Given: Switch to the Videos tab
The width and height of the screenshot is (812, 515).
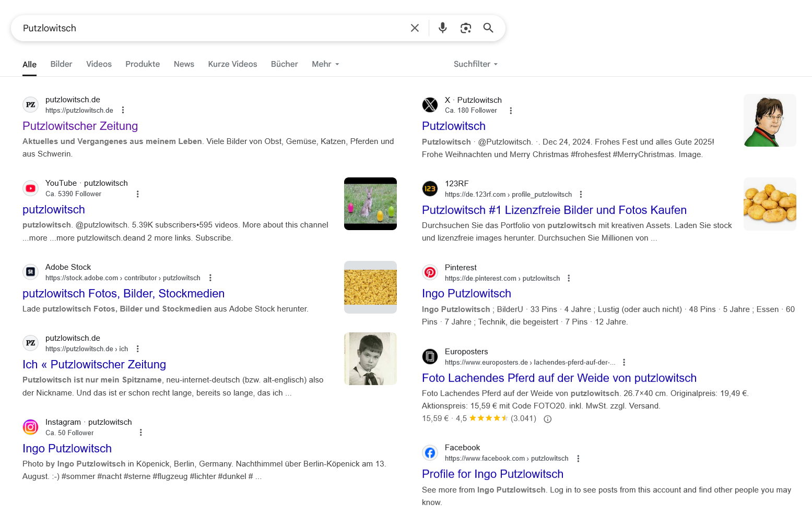Looking at the screenshot, I should [99, 64].
